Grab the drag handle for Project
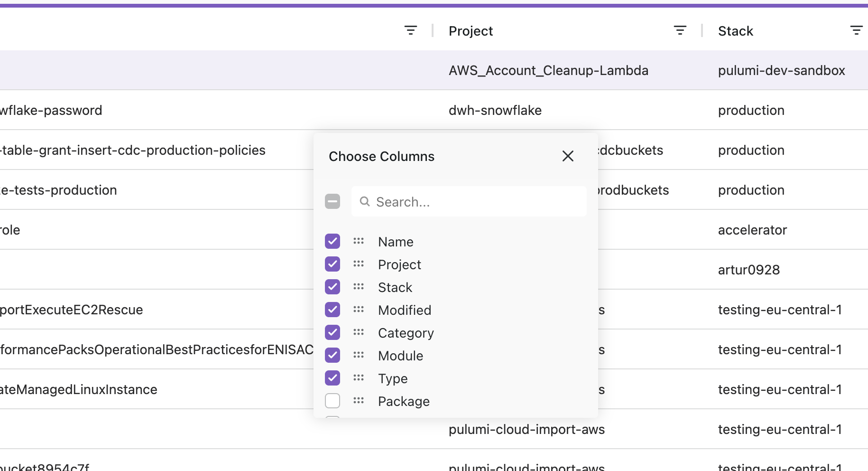Image resolution: width=868 pixels, height=471 pixels. click(x=359, y=264)
